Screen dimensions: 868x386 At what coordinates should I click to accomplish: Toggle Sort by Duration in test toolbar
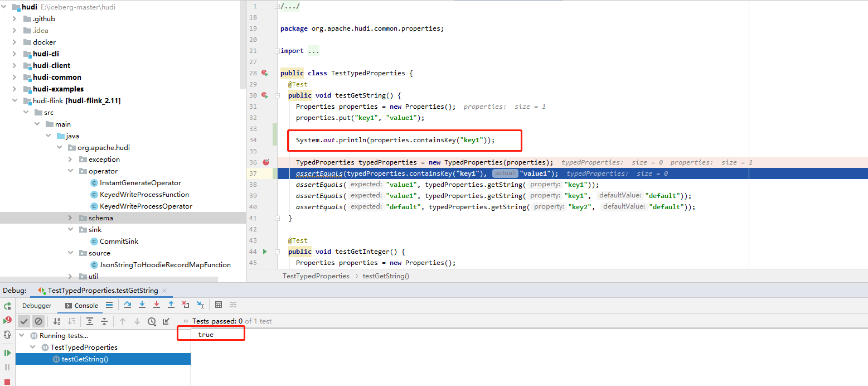click(71, 321)
